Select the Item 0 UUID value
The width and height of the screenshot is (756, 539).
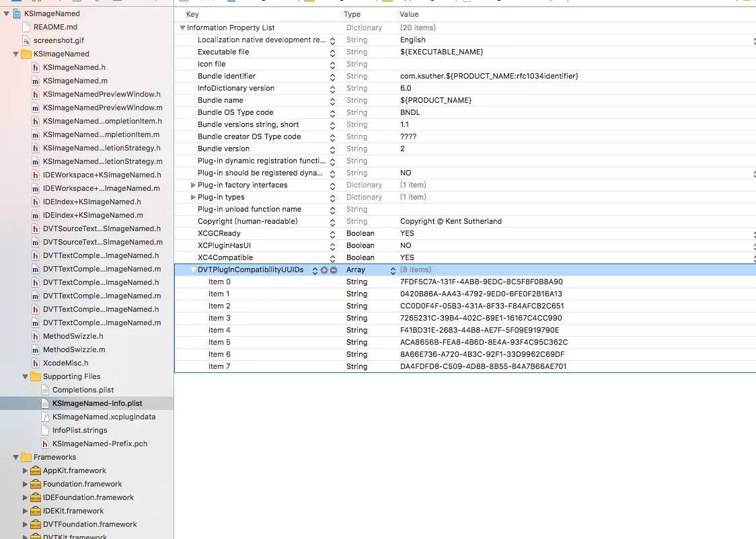(x=481, y=282)
